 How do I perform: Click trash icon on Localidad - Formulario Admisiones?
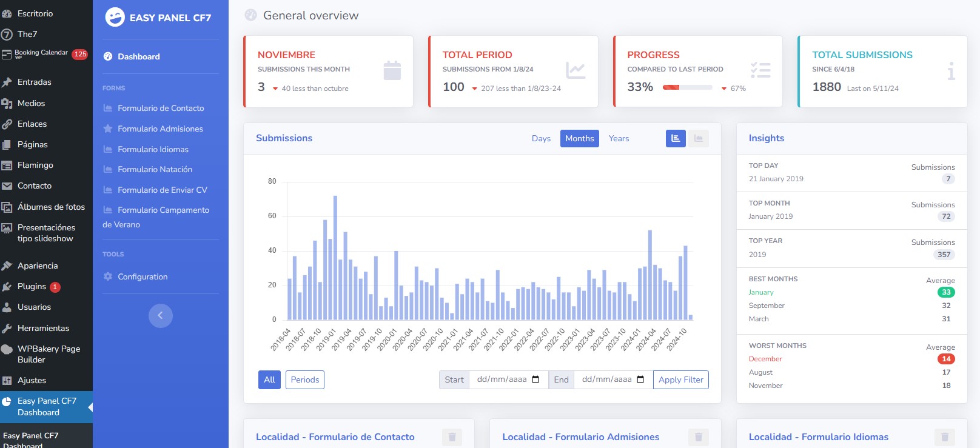[x=698, y=437]
